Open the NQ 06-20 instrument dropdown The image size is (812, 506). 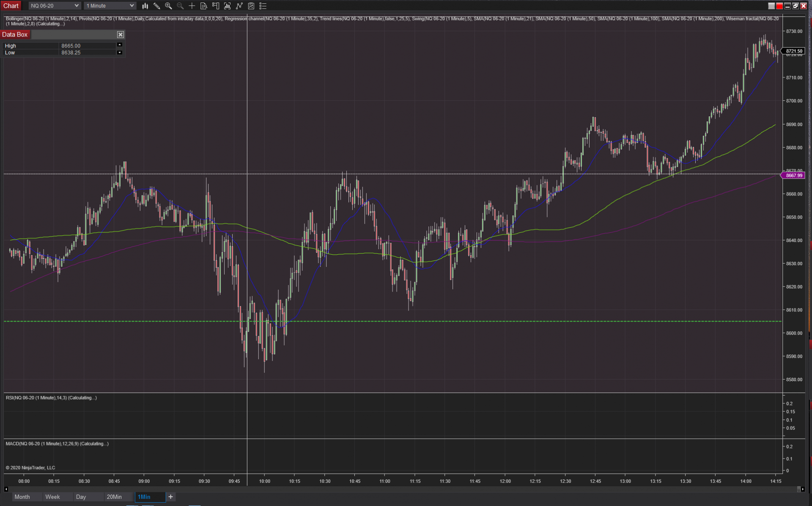click(x=54, y=6)
